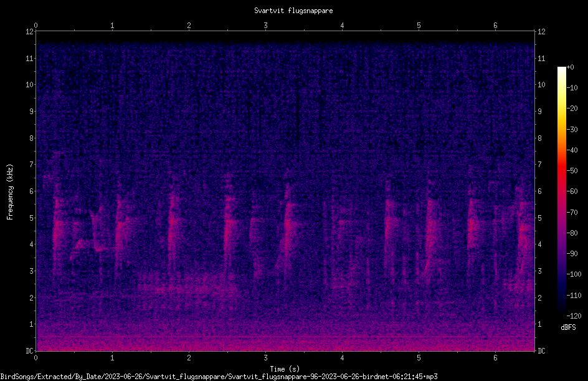
Task: Click the '6' tick on the top time axis
Action: [495, 26]
